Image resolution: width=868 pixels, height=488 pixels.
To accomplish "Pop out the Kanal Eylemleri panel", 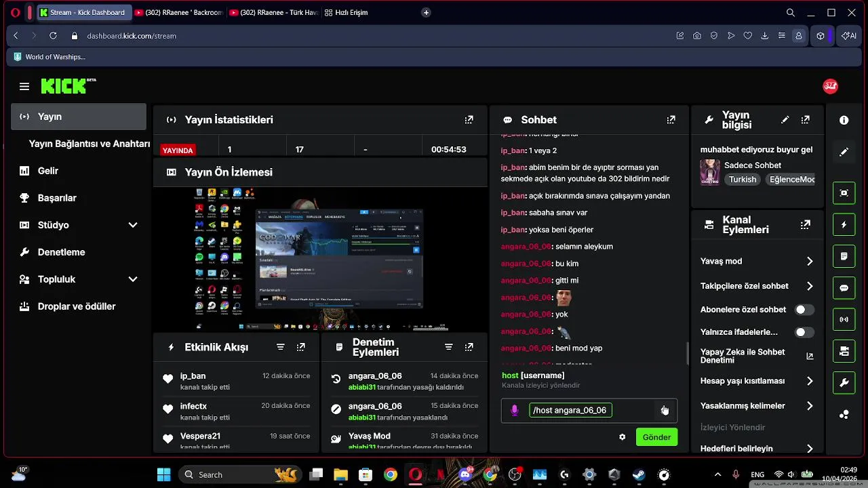I will click(x=805, y=224).
